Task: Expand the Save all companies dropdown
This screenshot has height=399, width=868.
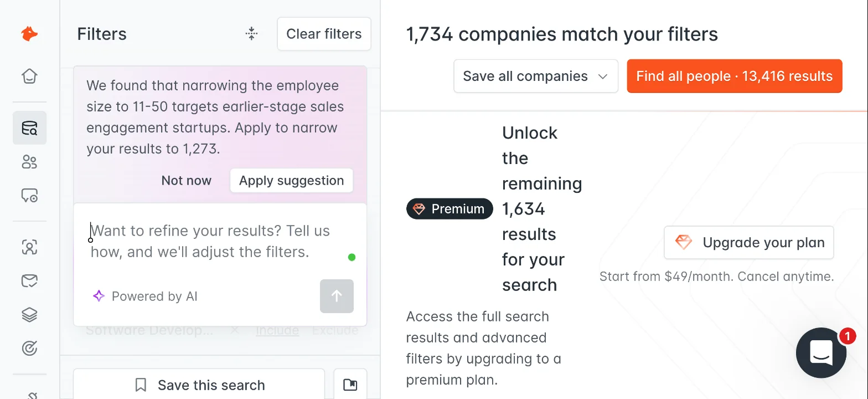Action: (536, 76)
